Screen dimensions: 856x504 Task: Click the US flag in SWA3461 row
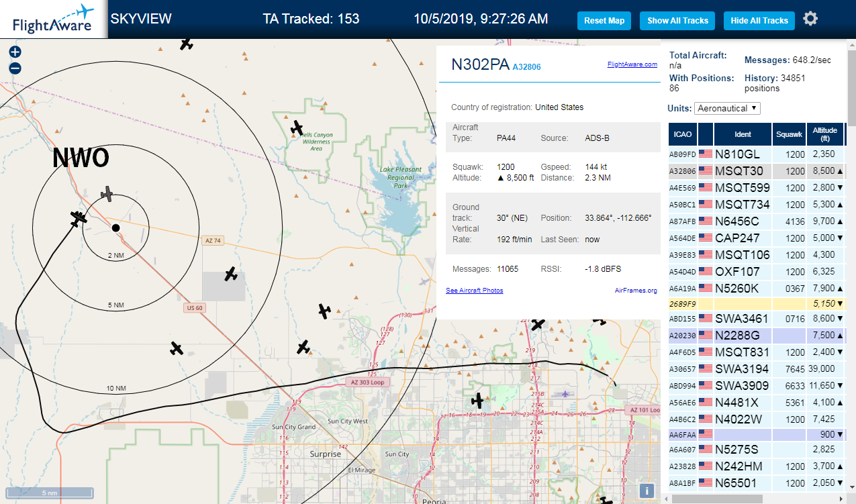pyautogui.click(x=706, y=318)
